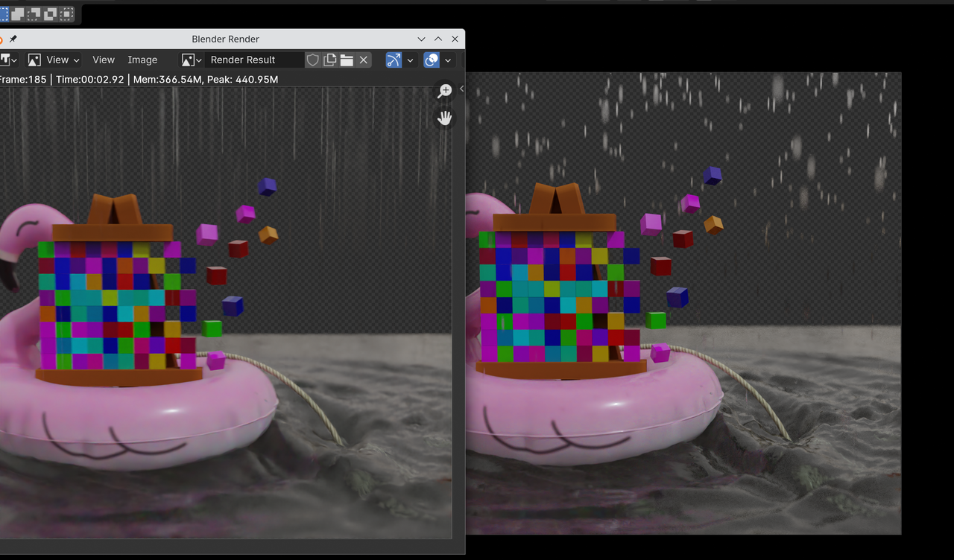Open the View menu

pyautogui.click(x=104, y=60)
